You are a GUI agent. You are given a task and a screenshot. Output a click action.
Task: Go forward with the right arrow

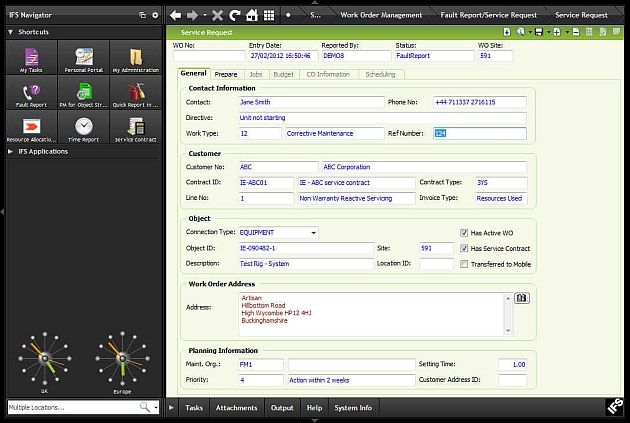tap(192, 15)
